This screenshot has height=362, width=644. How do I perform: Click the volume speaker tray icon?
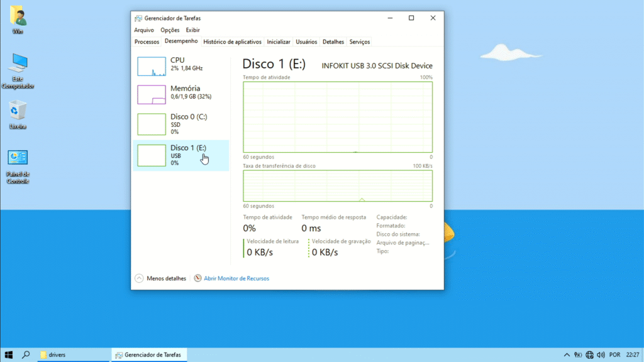tap(601, 355)
